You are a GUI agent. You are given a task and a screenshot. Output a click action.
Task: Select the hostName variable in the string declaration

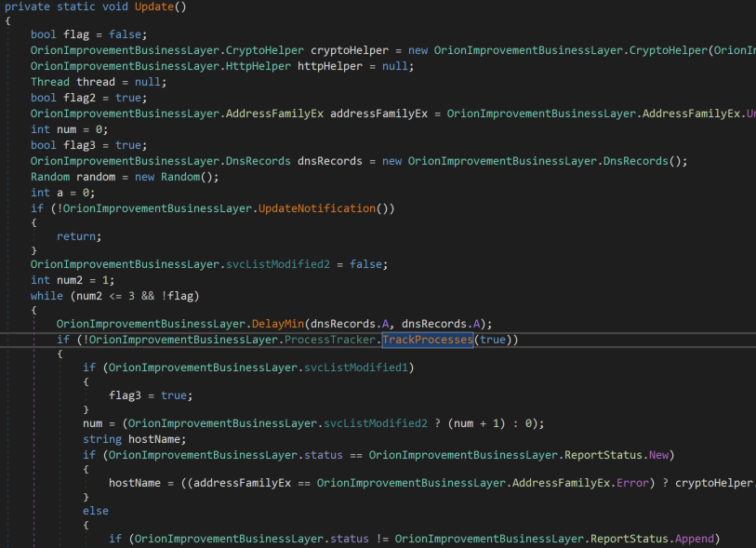pyautogui.click(x=157, y=439)
